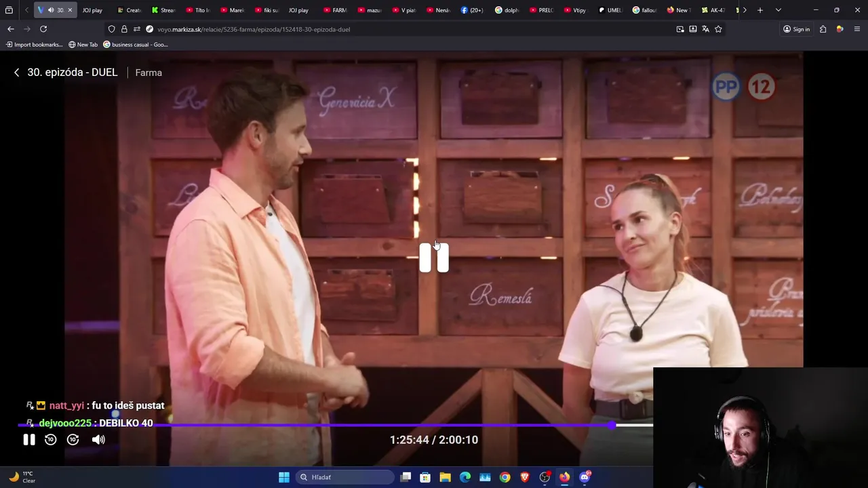Viewport: 868px width, 488px height.
Task: Open the permissions icon in address bar
Action: [x=136, y=29]
